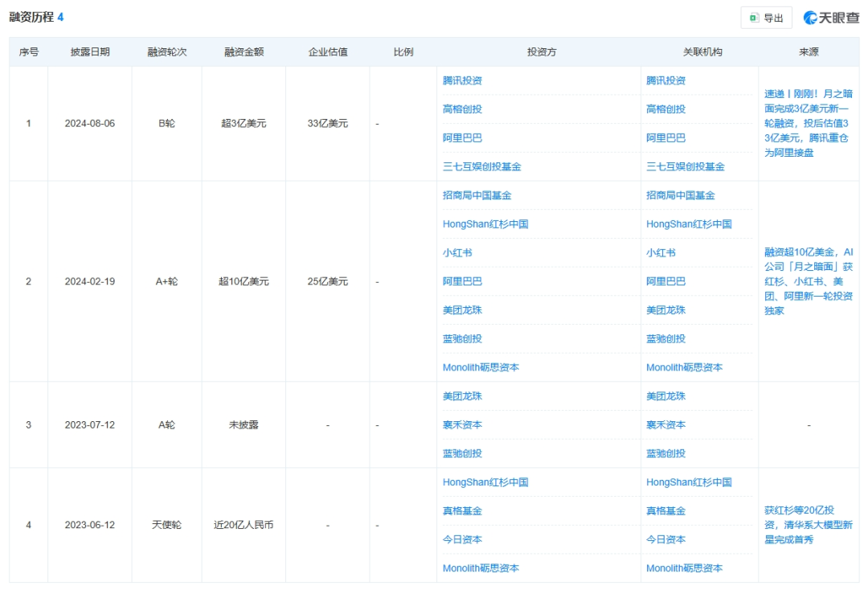Open the 招商局中国基金 link
The width and height of the screenshot is (868, 594).
click(477, 195)
